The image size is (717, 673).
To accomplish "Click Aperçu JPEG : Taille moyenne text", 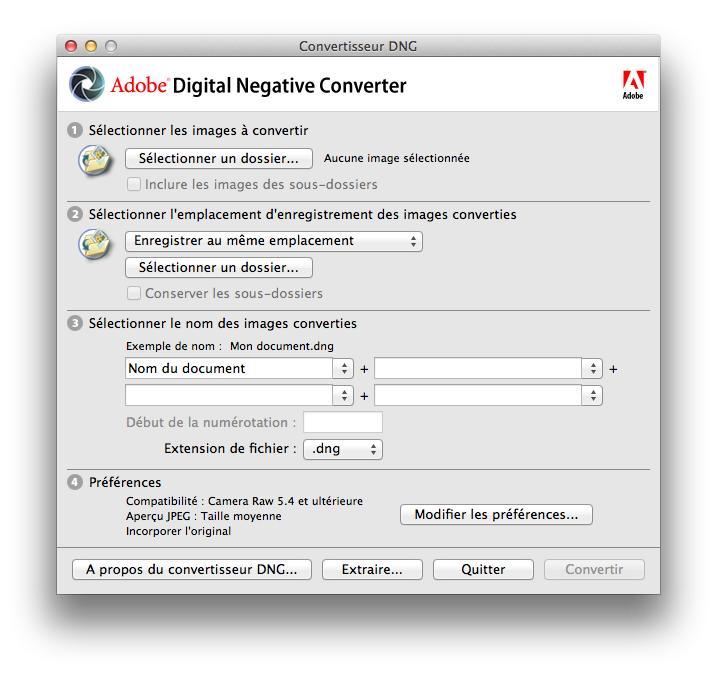I will click(x=203, y=516).
